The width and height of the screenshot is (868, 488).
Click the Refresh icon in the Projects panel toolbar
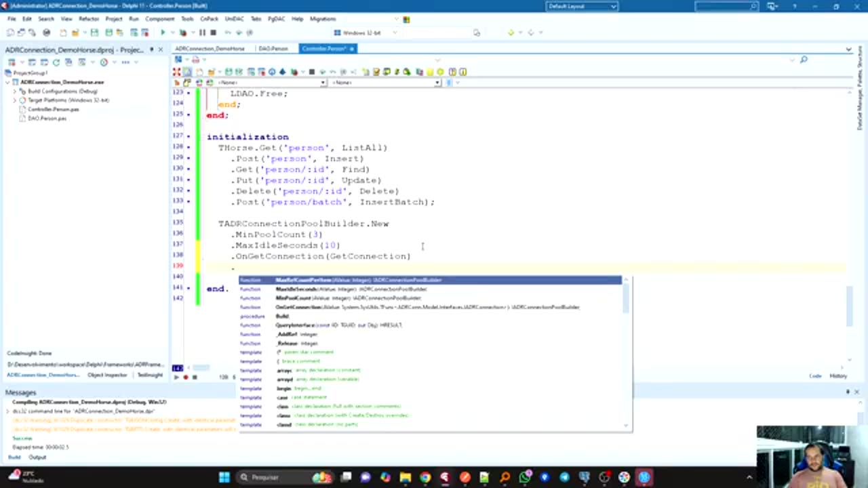pos(56,62)
